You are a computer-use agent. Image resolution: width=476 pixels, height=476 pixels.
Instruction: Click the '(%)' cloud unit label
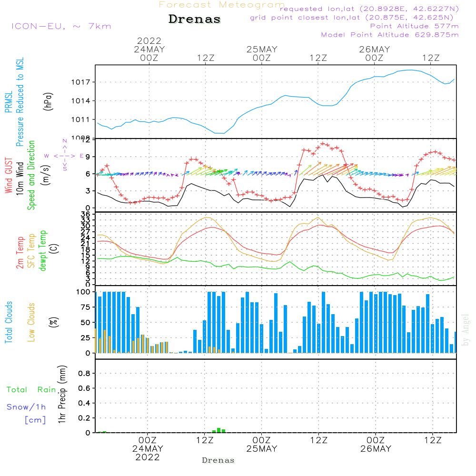pyautogui.click(x=53, y=322)
